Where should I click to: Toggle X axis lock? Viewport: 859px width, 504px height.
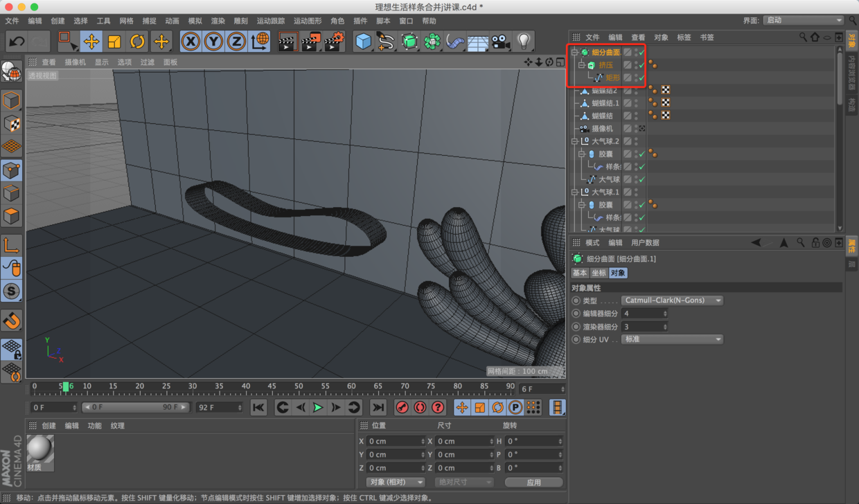191,42
